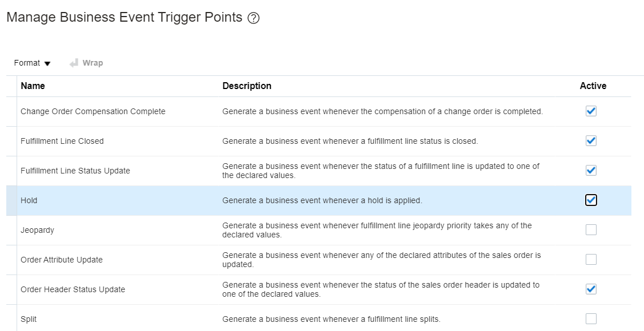Click the Description column header
Screen dimensions: 644x331
click(x=247, y=86)
